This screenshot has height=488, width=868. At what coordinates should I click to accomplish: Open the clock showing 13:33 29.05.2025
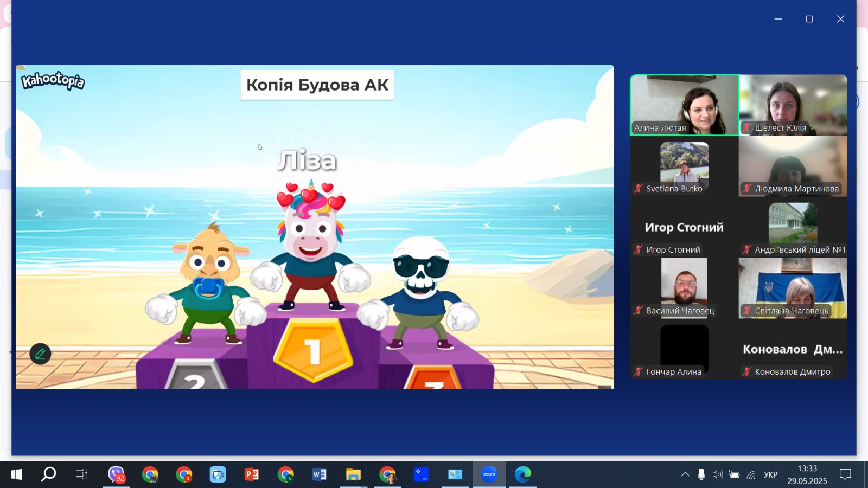click(x=807, y=474)
